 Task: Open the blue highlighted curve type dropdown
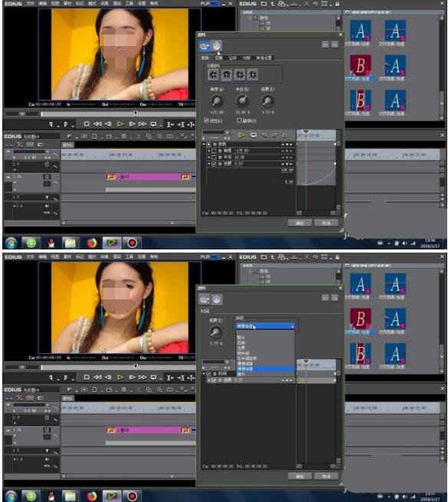tap(265, 326)
